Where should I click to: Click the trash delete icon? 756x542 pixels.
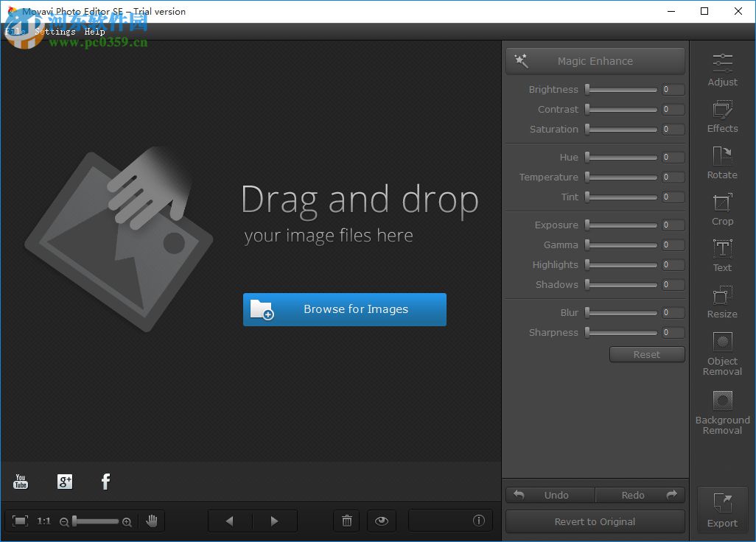click(346, 521)
